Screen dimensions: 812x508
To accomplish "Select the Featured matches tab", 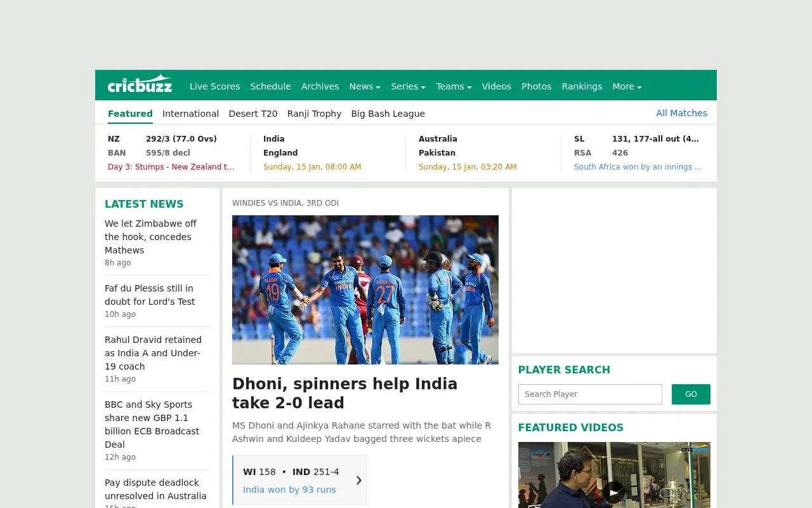I will (130, 114).
